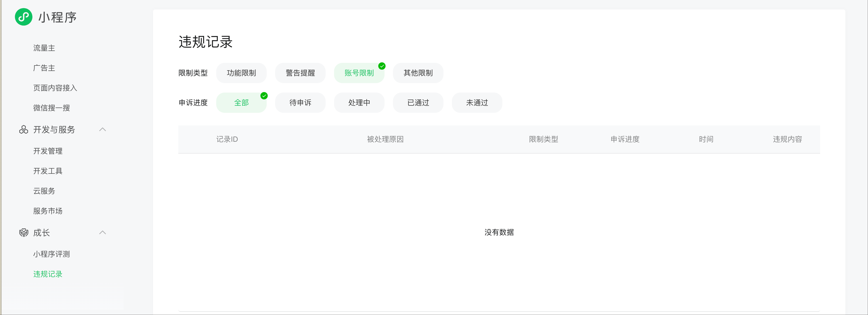Show only 已通过 appeals

(x=418, y=103)
